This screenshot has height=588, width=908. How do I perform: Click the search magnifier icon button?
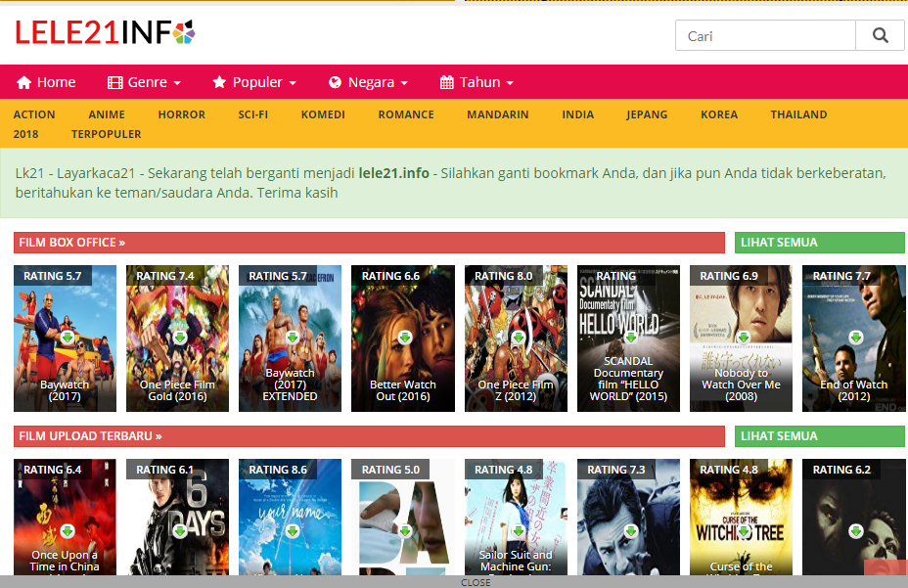click(880, 36)
